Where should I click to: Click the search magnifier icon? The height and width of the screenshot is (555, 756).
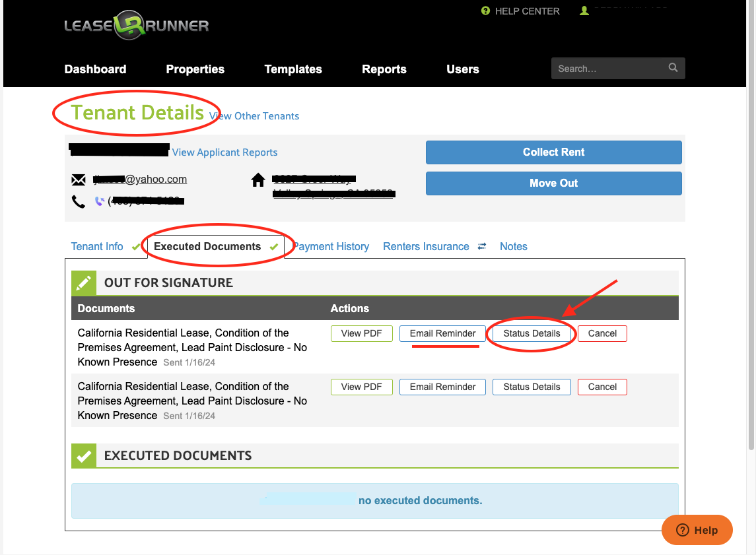click(x=673, y=68)
